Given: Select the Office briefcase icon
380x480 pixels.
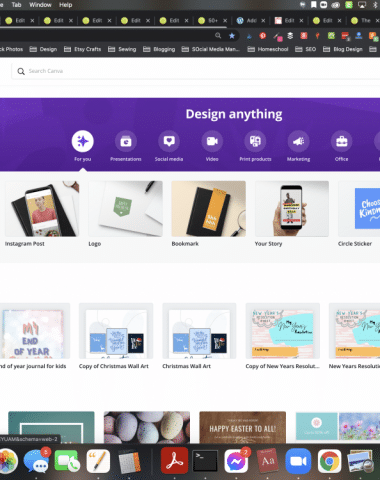Looking at the screenshot, I should (342, 141).
